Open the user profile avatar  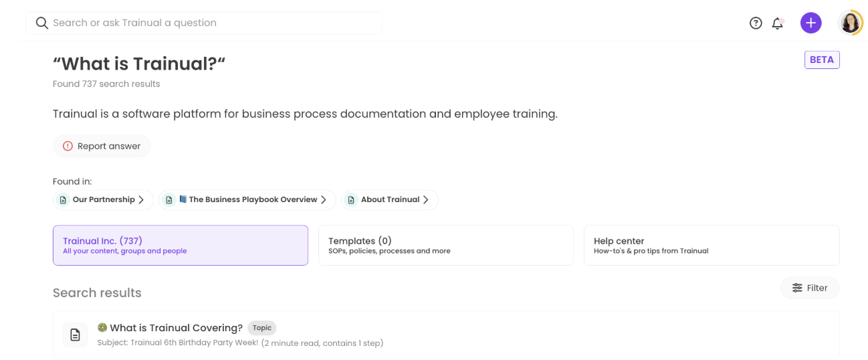pyautogui.click(x=851, y=23)
